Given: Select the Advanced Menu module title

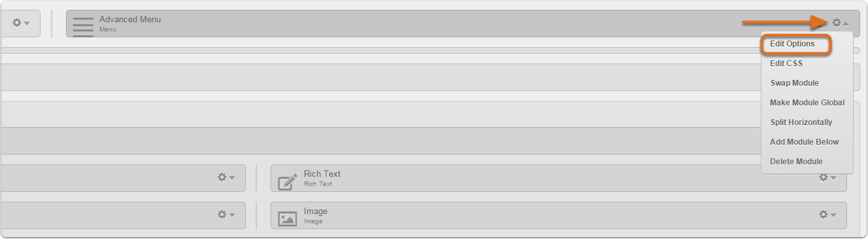Looking at the screenshot, I should 130,20.
